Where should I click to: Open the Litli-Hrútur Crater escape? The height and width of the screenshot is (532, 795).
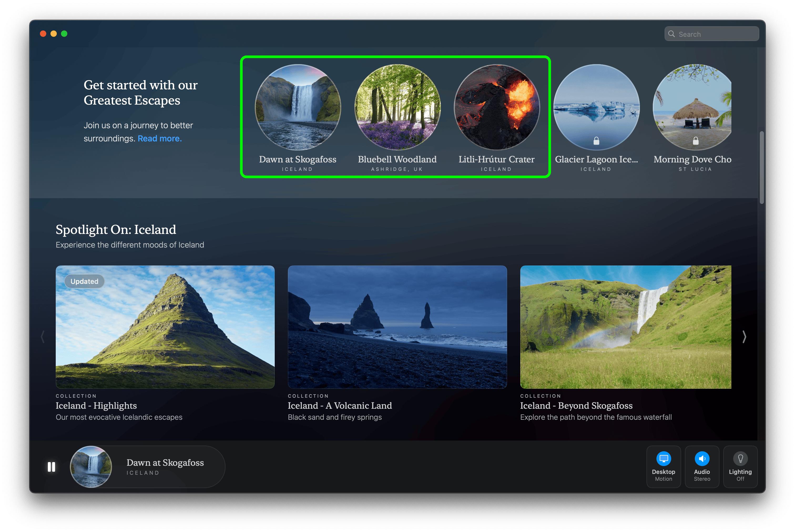click(496, 107)
